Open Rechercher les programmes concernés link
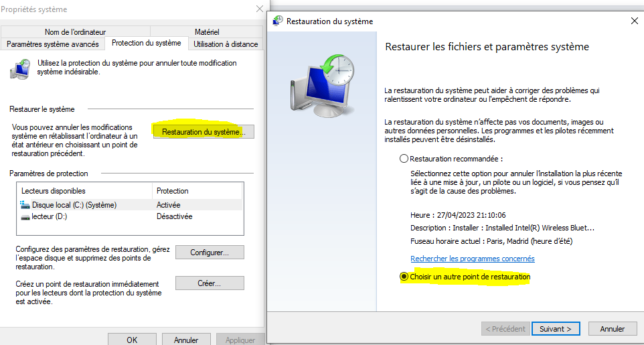The width and height of the screenshot is (644, 345). click(473, 259)
